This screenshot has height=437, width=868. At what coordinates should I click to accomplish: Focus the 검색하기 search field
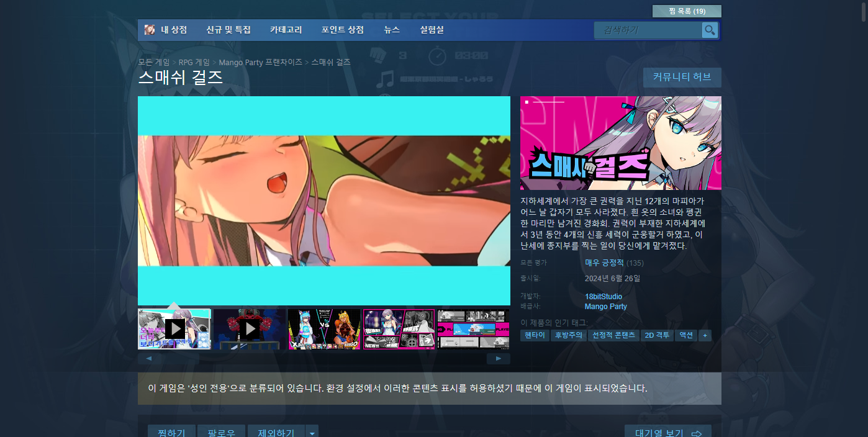click(x=648, y=30)
